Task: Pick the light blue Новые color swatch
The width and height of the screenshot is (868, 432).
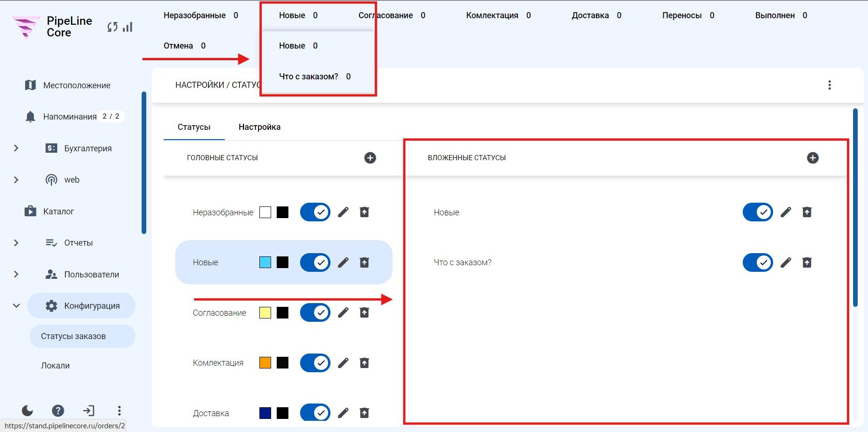Action: click(265, 262)
